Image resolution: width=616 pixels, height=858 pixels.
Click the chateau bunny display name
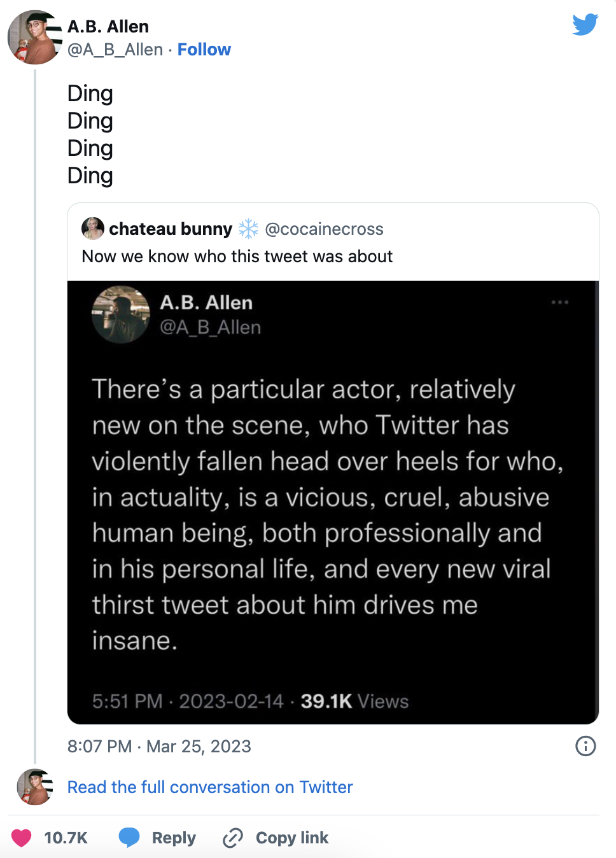pyautogui.click(x=171, y=229)
